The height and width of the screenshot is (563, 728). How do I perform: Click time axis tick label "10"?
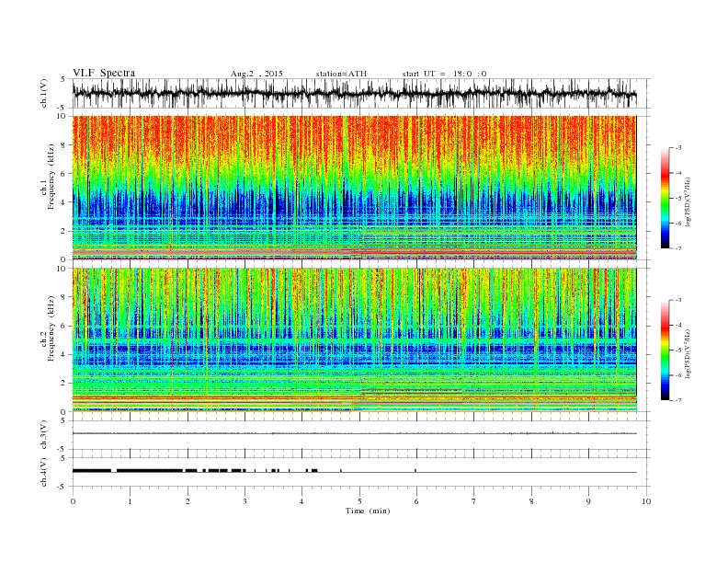[646, 501]
